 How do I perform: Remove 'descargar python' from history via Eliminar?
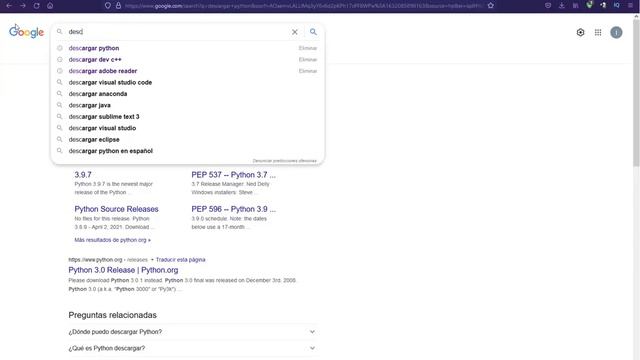(x=308, y=48)
